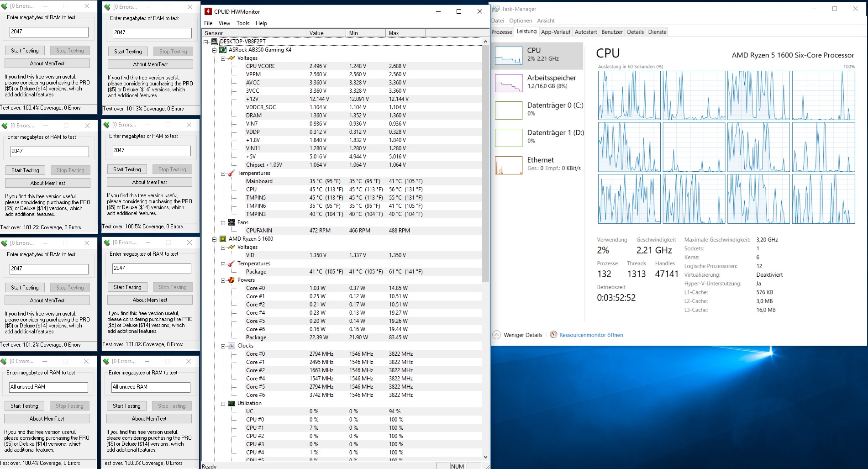The width and height of the screenshot is (868, 469).
Task: Collapse the Clocks node
Action: tap(223, 346)
